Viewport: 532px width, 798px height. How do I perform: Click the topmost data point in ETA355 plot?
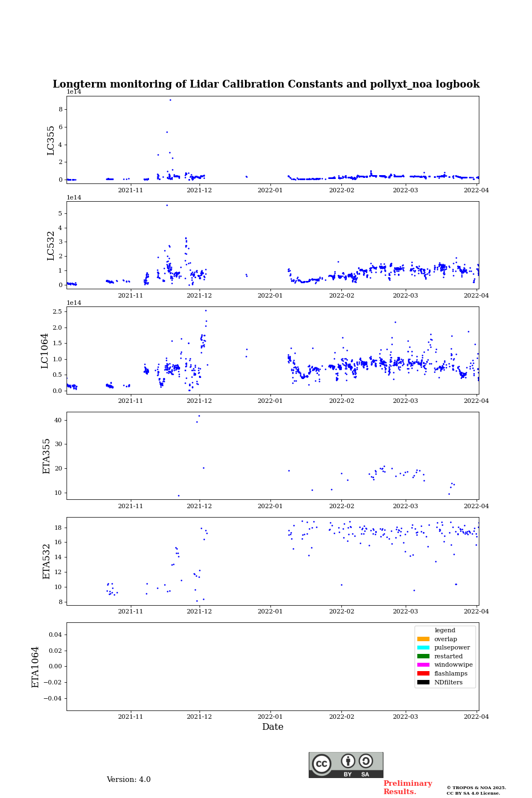(x=199, y=416)
